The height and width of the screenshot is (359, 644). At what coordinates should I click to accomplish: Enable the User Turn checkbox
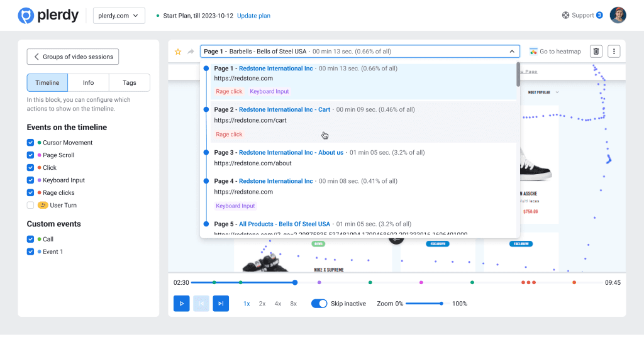point(30,206)
